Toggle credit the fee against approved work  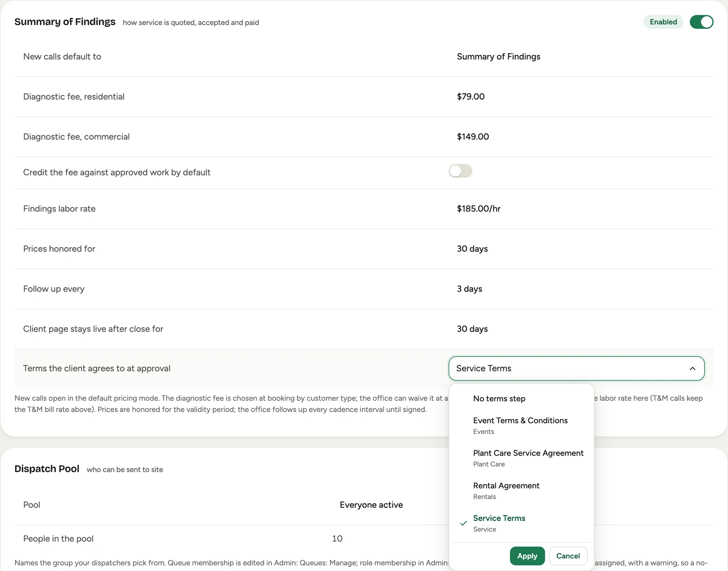point(460,171)
